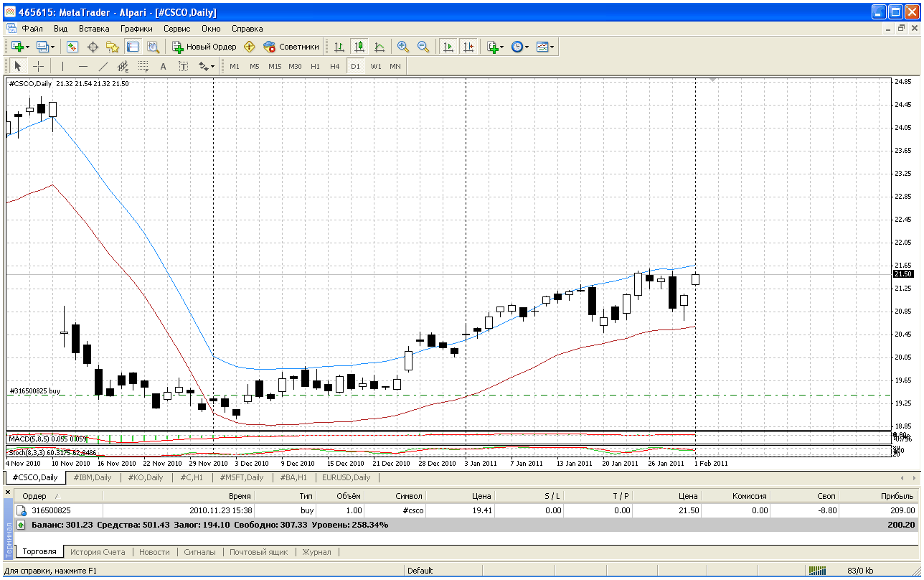
Task: Switch to line chart view
Action: click(379, 47)
